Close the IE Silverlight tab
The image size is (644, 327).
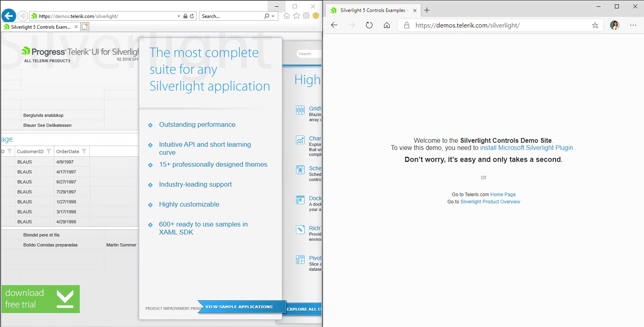76,27
